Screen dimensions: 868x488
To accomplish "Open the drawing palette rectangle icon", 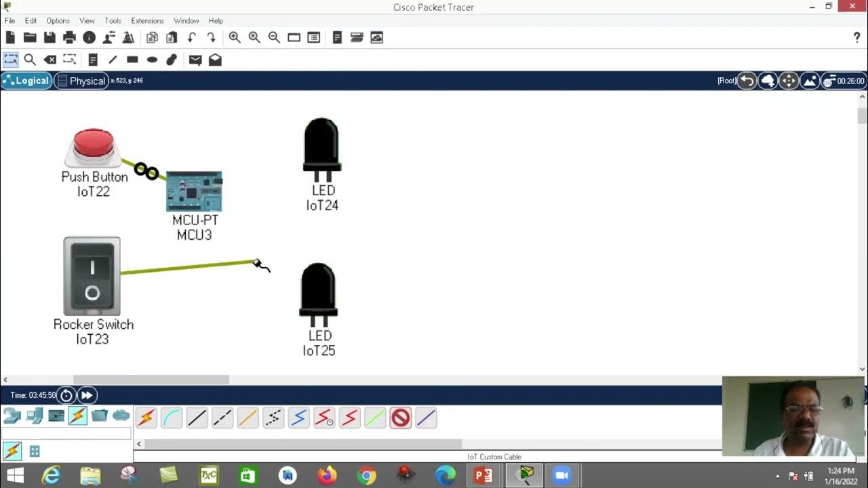I will pos(294,38).
